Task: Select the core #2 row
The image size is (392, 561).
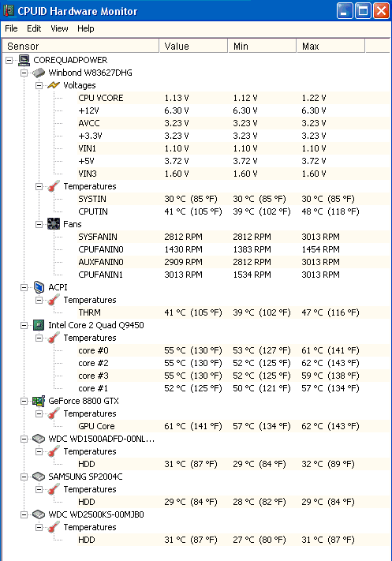Action: [233, 363]
